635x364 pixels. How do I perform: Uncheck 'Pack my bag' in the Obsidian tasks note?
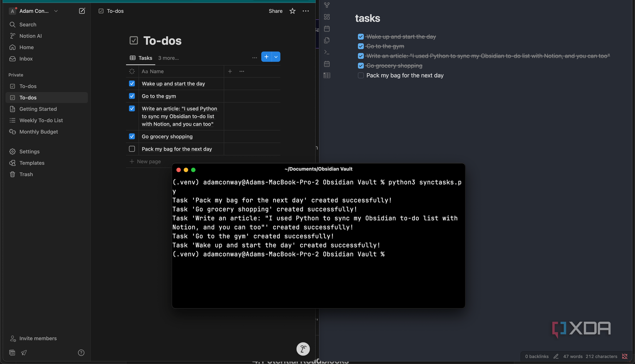361,75
